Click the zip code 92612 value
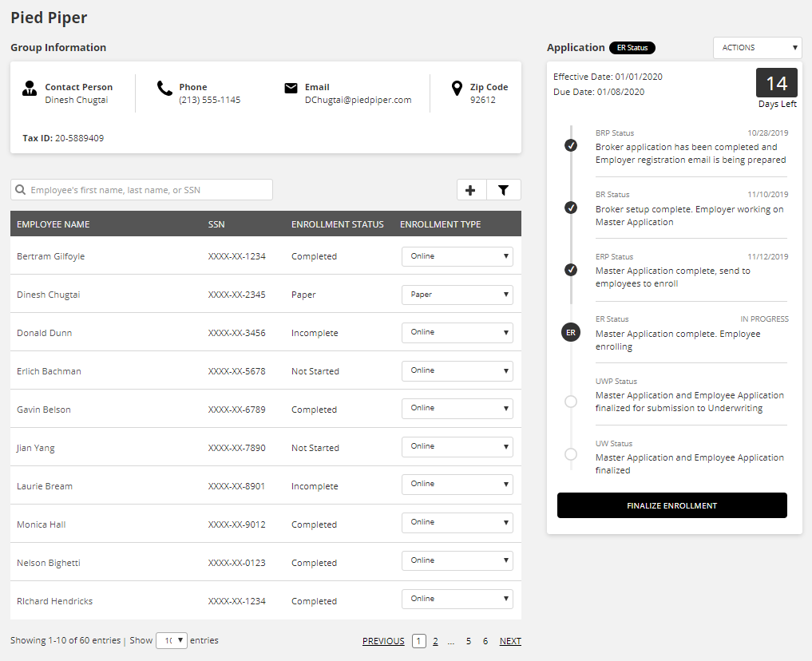 (482, 100)
